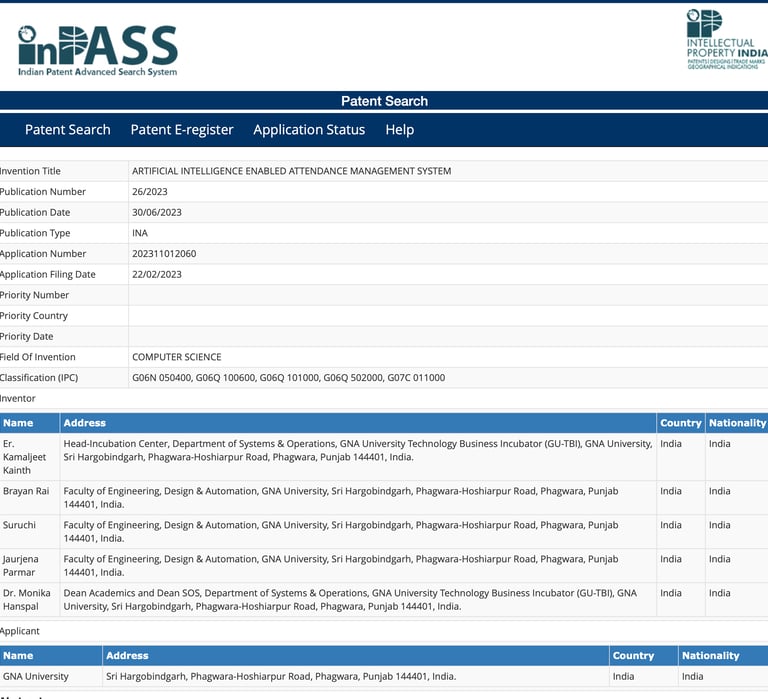Click inventor table Nationality header
768x699 pixels.
tap(737, 423)
